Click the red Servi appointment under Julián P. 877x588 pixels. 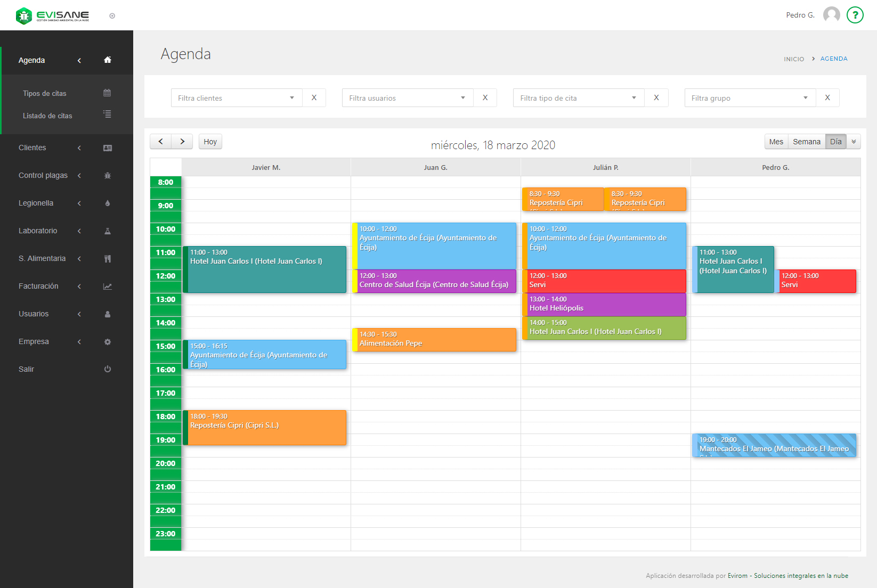(605, 281)
